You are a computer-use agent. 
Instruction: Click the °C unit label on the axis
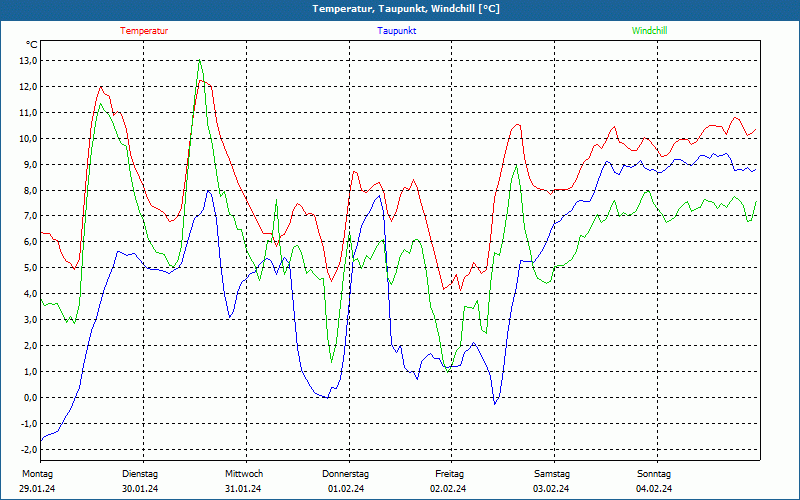pos(32,45)
